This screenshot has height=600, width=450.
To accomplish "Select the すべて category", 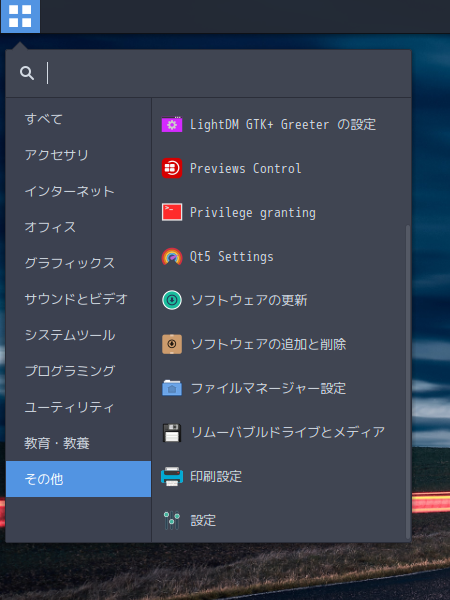I will click(78, 119).
